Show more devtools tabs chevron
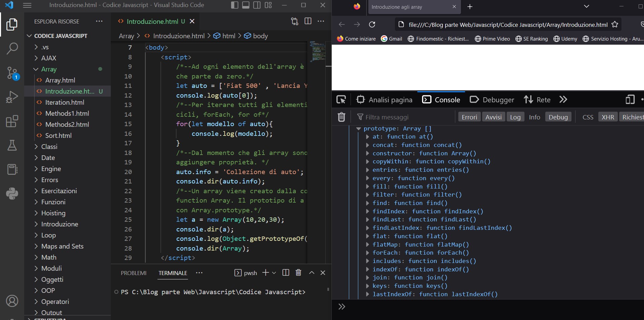This screenshot has height=320, width=644. click(x=563, y=100)
